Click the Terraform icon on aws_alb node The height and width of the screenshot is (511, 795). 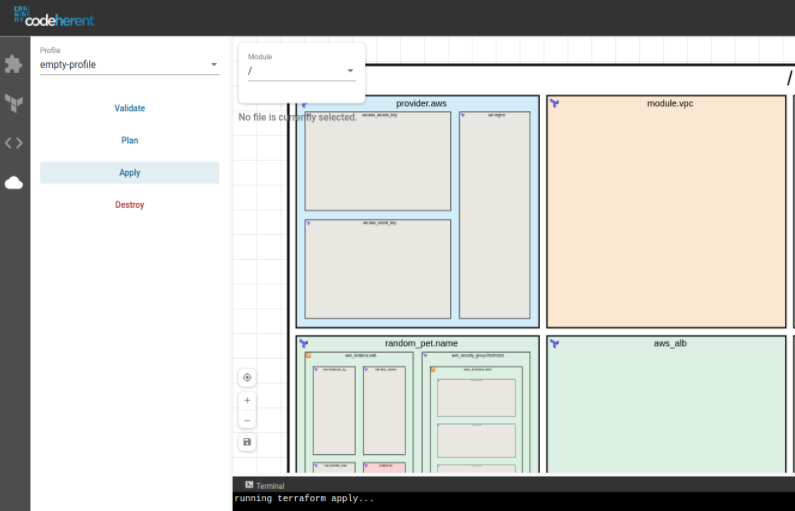point(555,344)
